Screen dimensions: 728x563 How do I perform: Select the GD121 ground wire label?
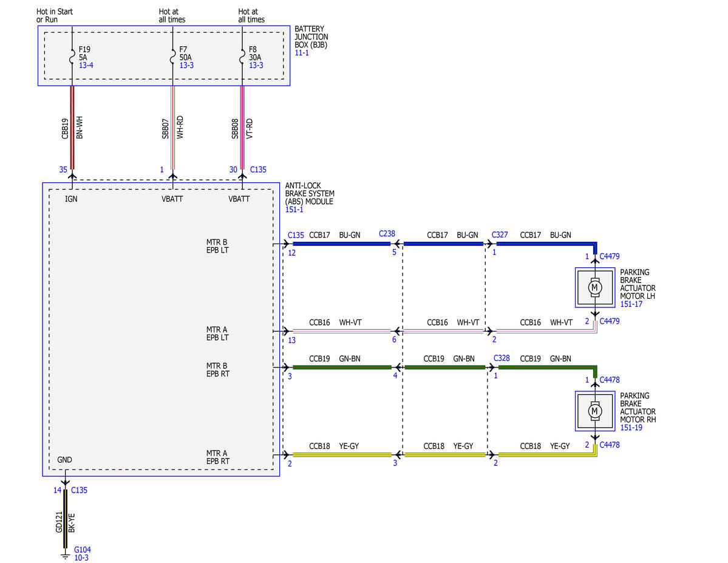59,522
